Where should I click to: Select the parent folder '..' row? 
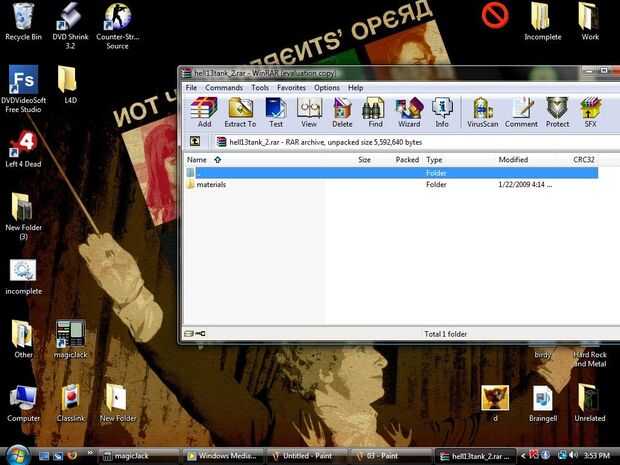coord(391,173)
